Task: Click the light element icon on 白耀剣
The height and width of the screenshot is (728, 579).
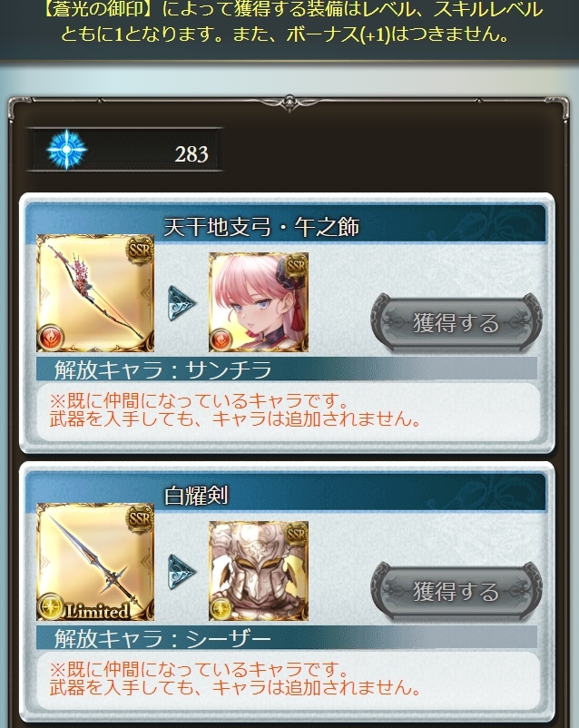Action: click(x=50, y=607)
